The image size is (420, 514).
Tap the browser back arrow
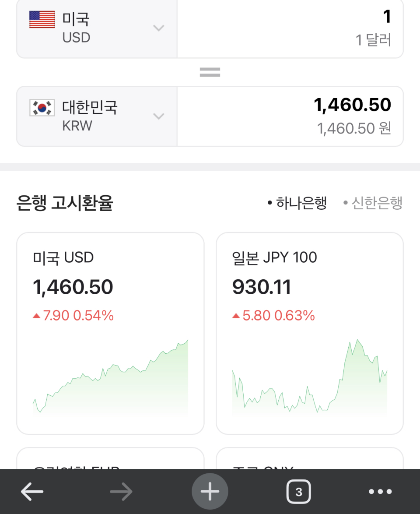coord(32,492)
